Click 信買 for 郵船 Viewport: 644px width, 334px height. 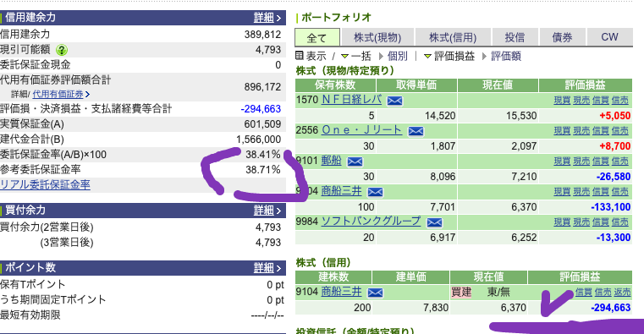601,162
